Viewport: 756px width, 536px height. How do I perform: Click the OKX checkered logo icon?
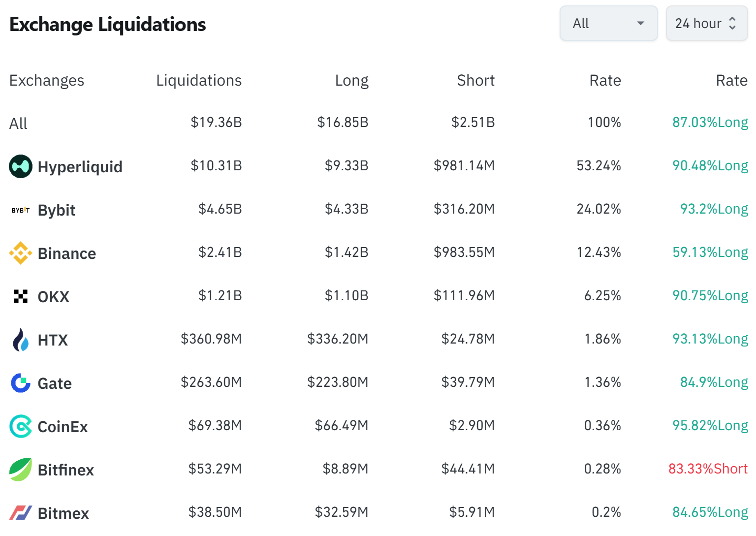tap(21, 296)
